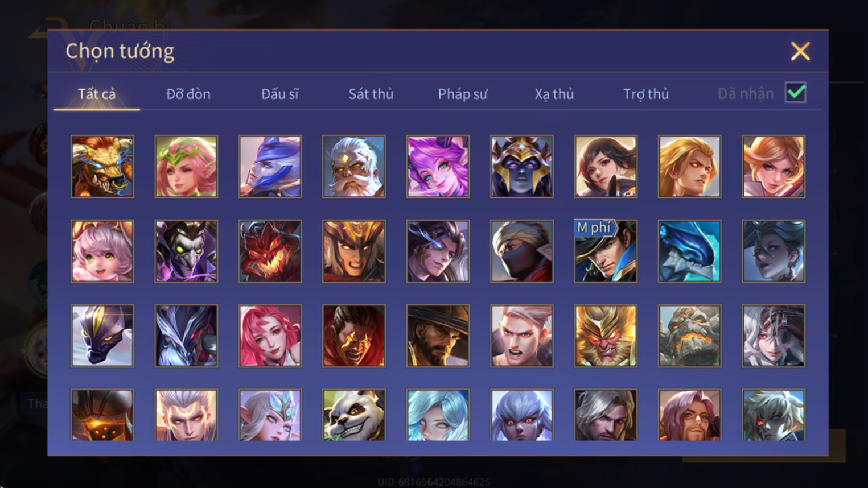Select the panda hero portrait
Viewport: 868px width, 488px height.
354,415
